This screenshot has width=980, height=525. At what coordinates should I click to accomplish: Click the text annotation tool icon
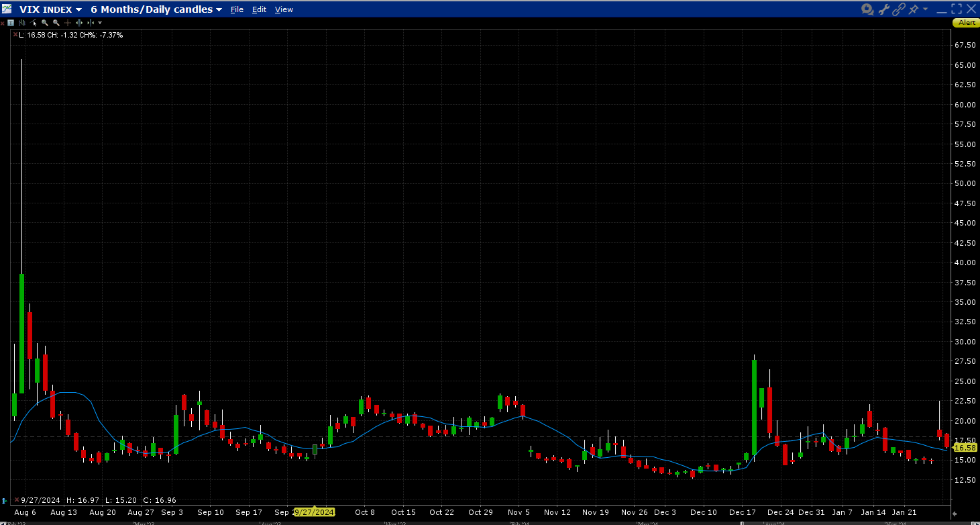(x=11, y=23)
